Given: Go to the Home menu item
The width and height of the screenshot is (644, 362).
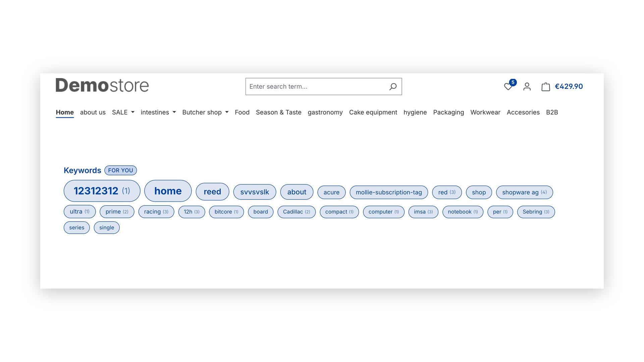Looking at the screenshot, I should tap(65, 112).
